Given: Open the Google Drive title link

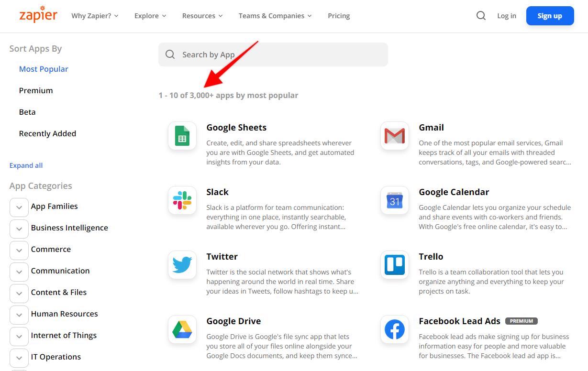Looking at the screenshot, I should (233, 321).
